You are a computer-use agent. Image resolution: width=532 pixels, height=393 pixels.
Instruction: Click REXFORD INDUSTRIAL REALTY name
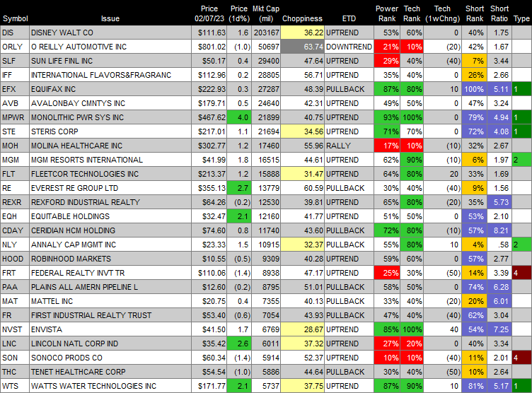tap(86, 202)
